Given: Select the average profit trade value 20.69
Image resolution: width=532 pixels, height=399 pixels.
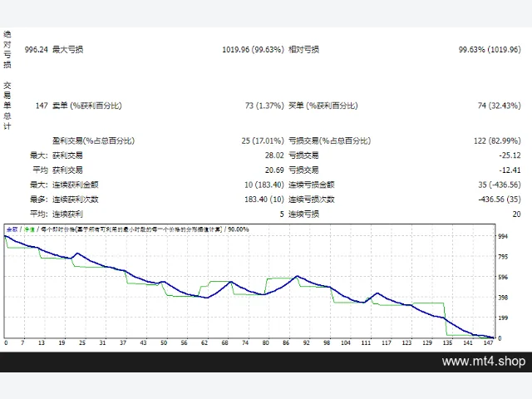Looking at the screenshot, I should click(x=274, y=170).
